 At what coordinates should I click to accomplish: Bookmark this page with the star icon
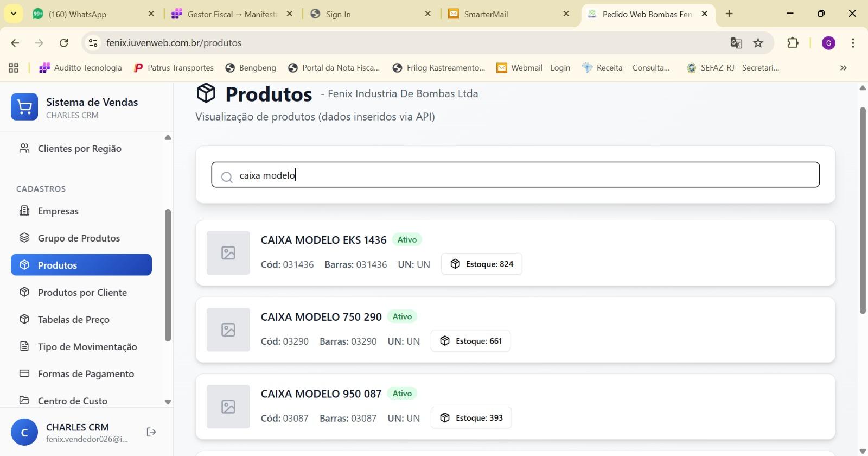tap(758, 43)
